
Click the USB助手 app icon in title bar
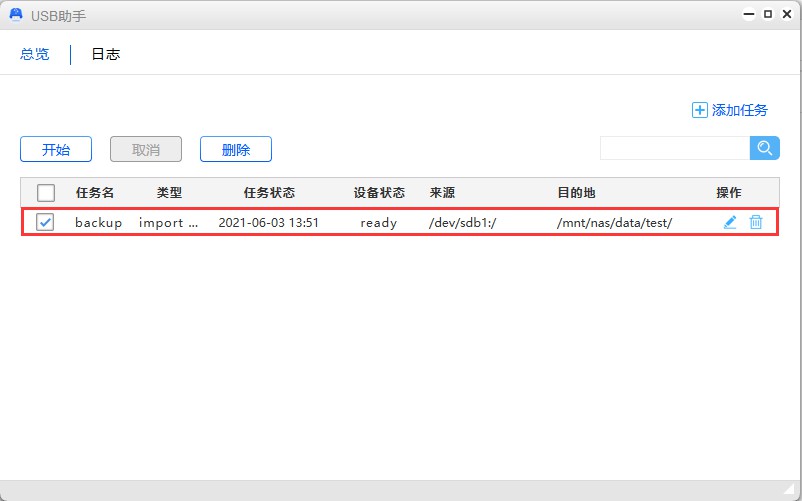(16, 15)
